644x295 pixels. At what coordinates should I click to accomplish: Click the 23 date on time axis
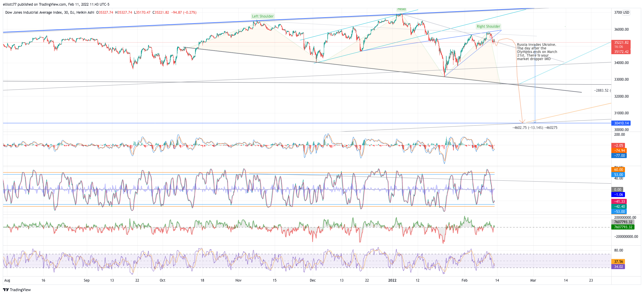591,280
